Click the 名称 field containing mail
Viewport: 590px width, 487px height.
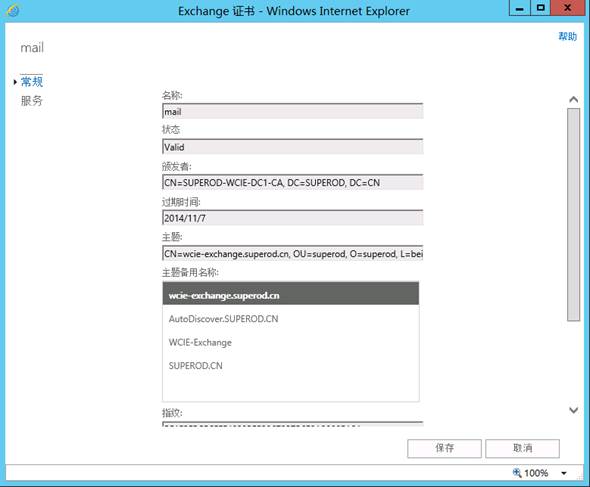pyautogui.click(x=293, y=111)
